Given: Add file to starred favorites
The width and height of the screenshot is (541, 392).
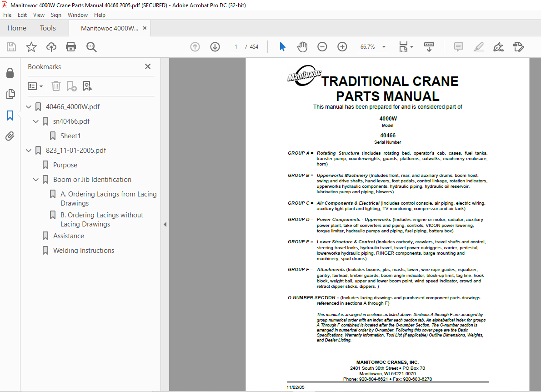Looking at the screenshot, I should click(31, 47).
